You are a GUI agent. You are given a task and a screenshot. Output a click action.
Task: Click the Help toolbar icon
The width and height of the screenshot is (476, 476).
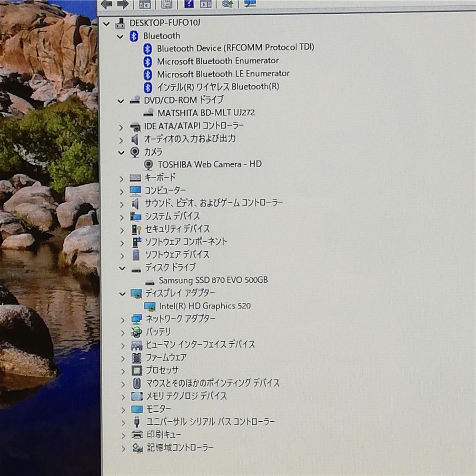pos(188,5)
